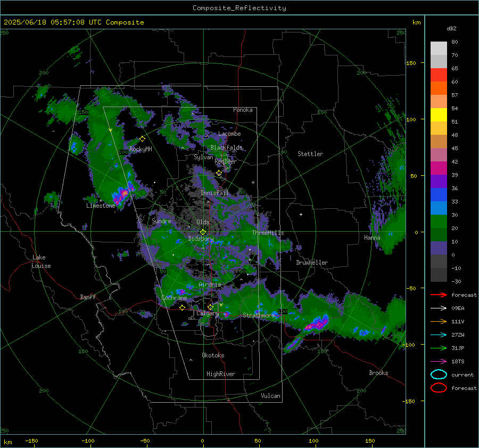Click the white 09EA arrow in legend
This screenshot has height=448, width=479.
point(439,308)
